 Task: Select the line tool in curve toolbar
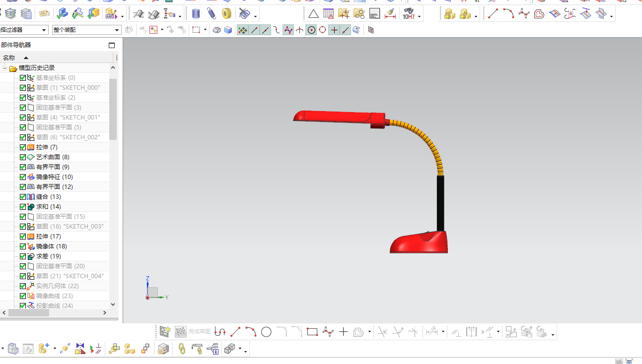(493, 13)
